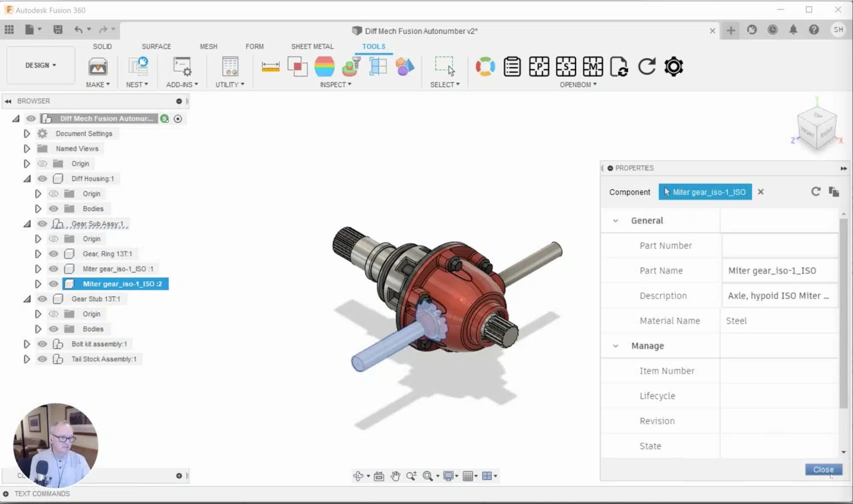Remove the selected Miter gear component chip

pyautogui.click(x=760, y=192)
